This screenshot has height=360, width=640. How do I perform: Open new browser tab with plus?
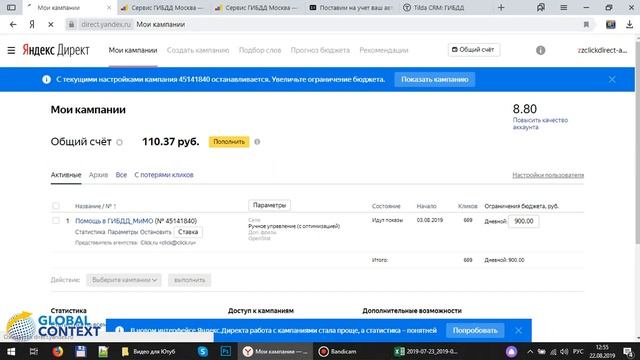click(x=501, y=7)
